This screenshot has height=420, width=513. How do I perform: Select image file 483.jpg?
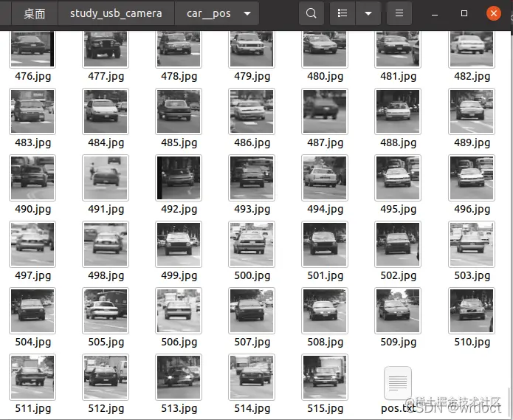(x=32, y=111)
